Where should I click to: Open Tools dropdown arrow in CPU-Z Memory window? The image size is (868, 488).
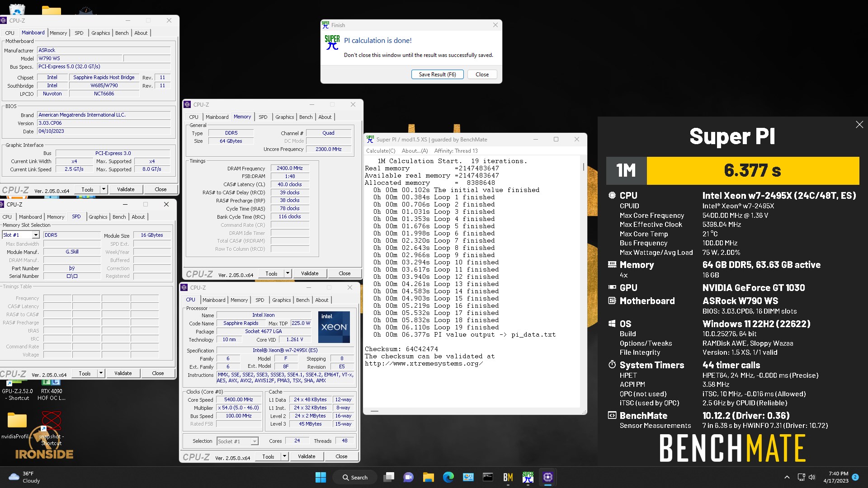[288, 273]
